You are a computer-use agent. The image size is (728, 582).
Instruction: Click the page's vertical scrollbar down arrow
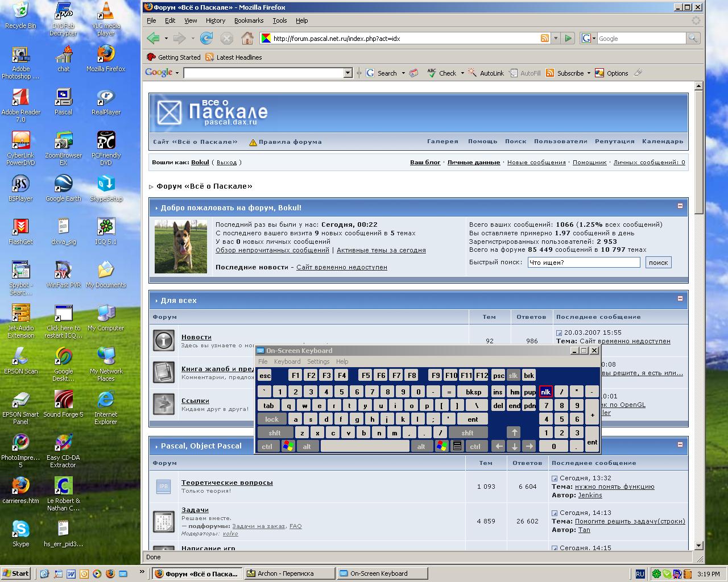click(x=698, y=546)
